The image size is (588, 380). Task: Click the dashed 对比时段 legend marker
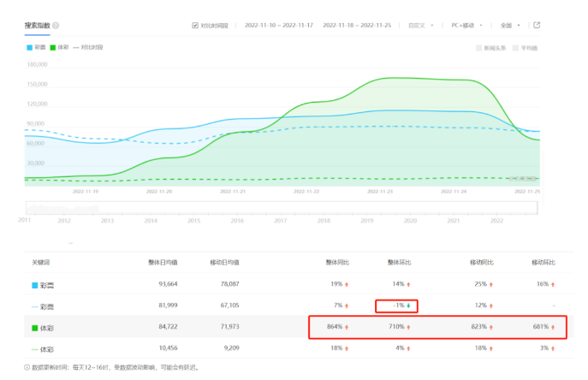tap(79, 47)
